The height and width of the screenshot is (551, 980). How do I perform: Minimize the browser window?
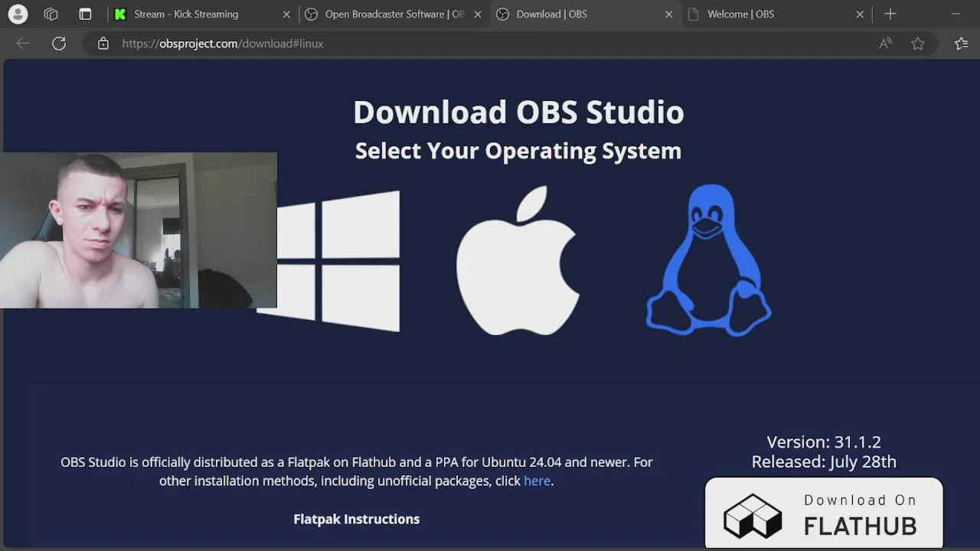click(955, 14)
